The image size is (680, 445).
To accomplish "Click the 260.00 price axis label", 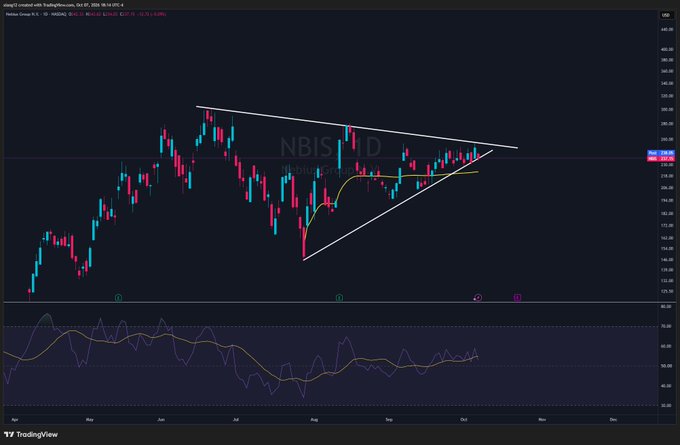I will pos(667,139).
